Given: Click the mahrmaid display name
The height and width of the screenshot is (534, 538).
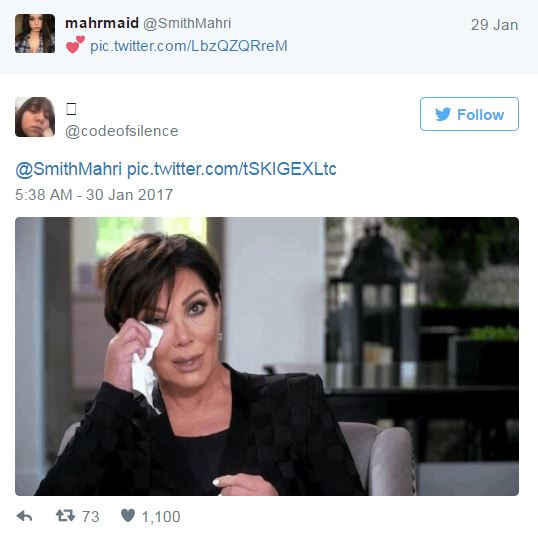Looking at the screenshot, I should (102, 23).
